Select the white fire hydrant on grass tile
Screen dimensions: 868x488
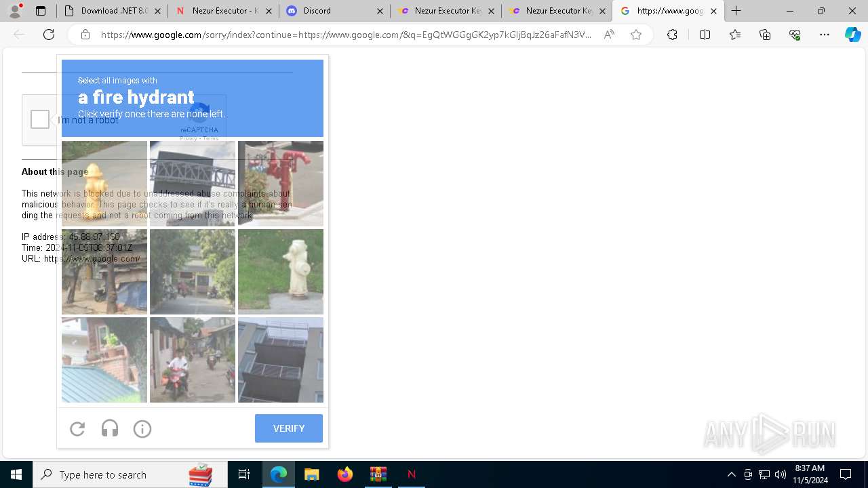pyautogui.click(x=281, y=272)
